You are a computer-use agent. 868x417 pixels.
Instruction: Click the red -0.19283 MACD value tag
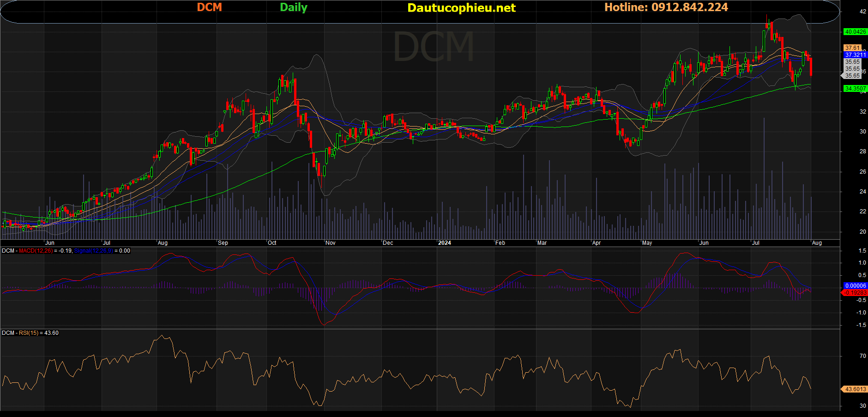[x=855, y=293]
